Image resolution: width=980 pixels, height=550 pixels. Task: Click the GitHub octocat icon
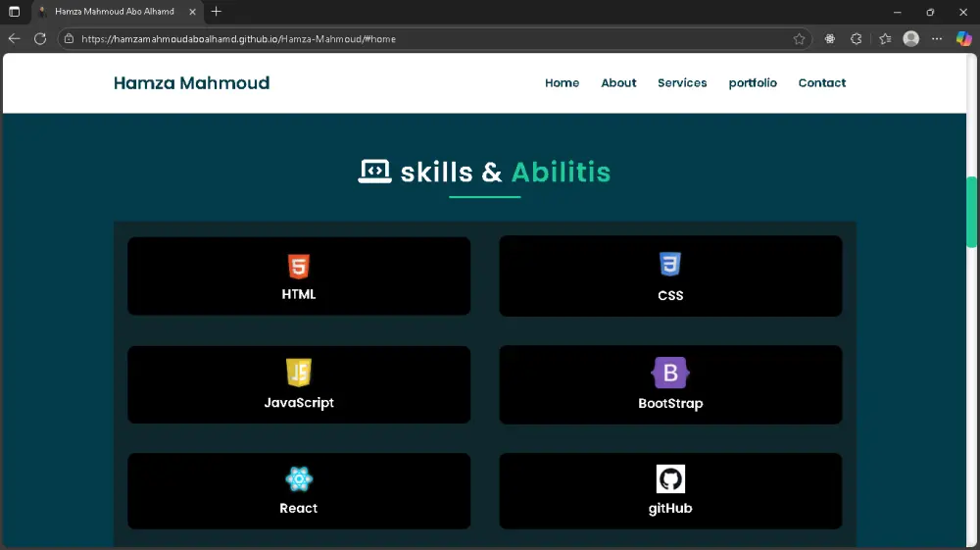click(x=670, y=478)
